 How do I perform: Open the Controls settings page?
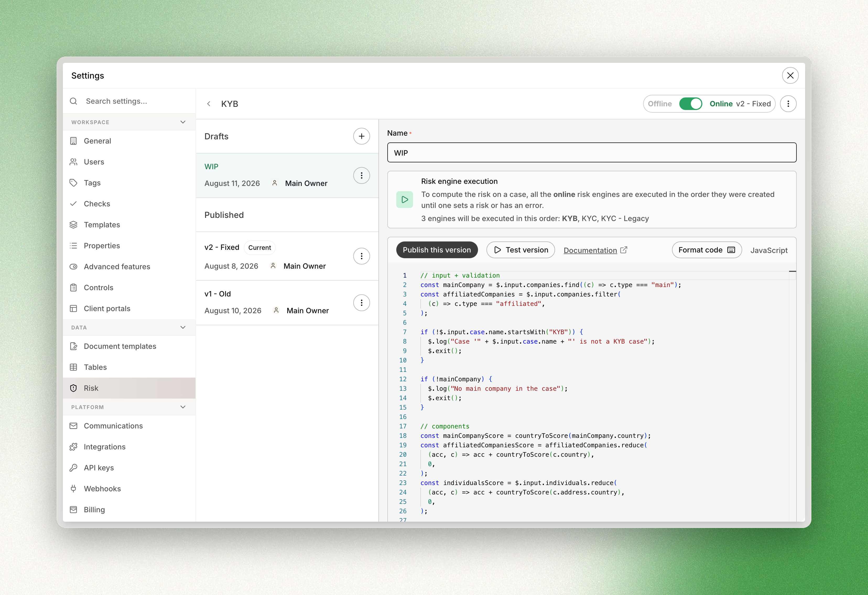129,288
